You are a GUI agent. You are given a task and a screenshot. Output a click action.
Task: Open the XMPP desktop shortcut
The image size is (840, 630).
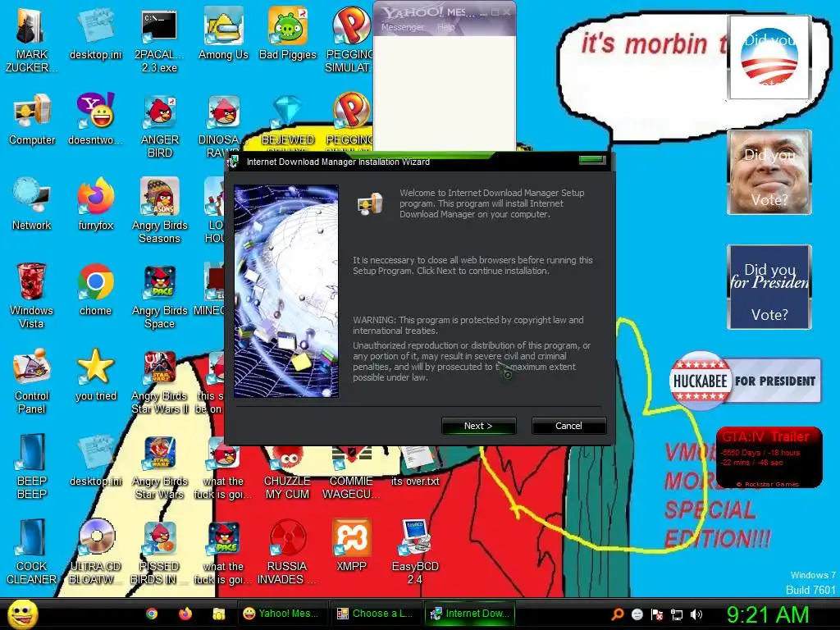tap(351, 546)
